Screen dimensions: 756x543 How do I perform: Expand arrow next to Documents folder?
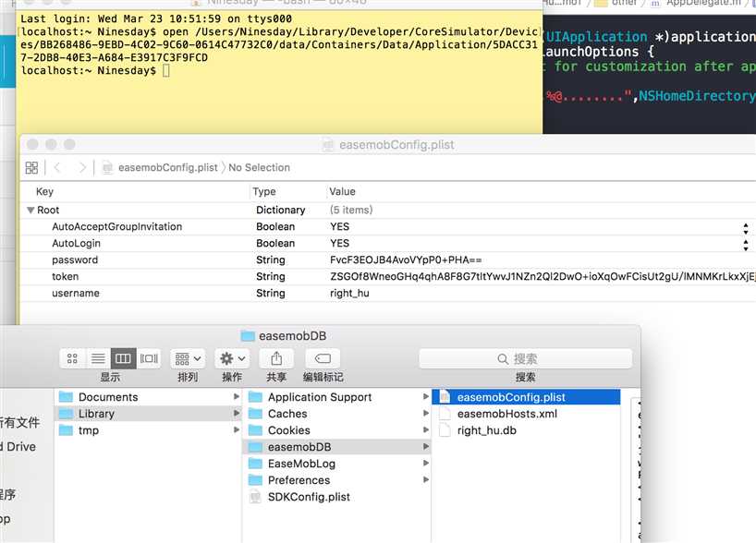pos(237,396)
